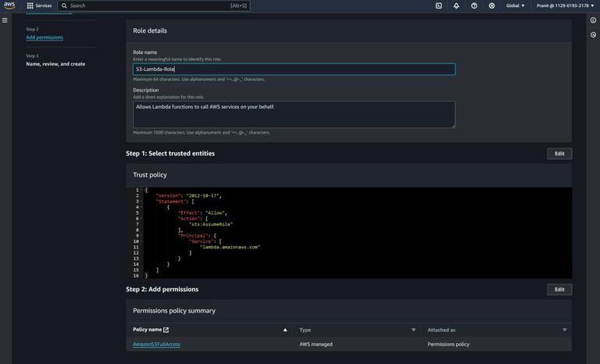Open the Attached as column filter arrow
Image resolution: width=600 pixels, height=364 pixels.
tap(564, 330)
